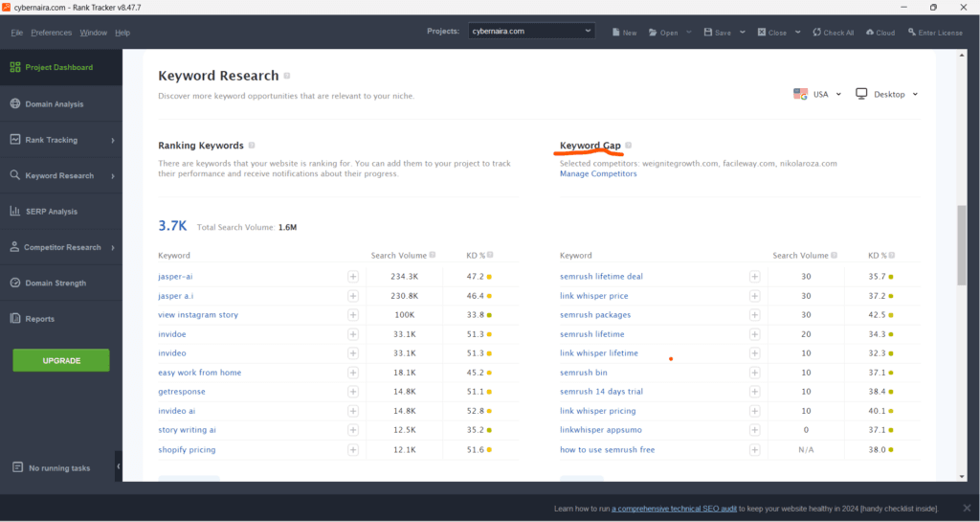Expand the Save button dropdown arrow
This screenshot has width=980, height=522.
pos(743,33)
